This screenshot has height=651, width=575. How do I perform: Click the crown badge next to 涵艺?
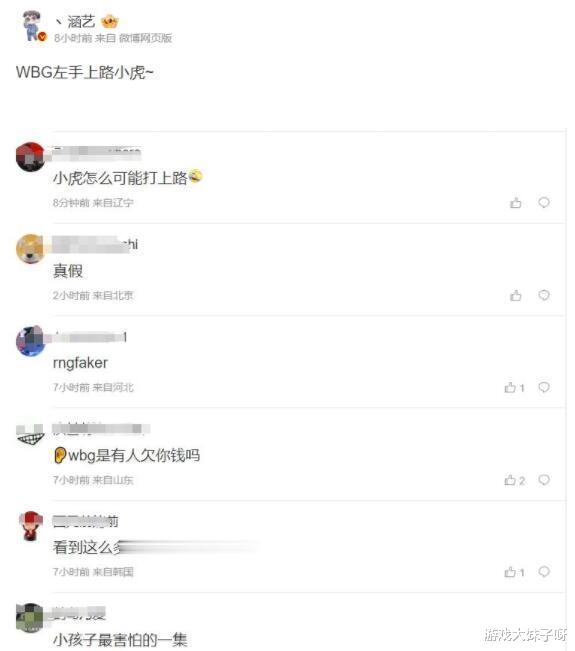pyautogui.click(x=110, y=22)
